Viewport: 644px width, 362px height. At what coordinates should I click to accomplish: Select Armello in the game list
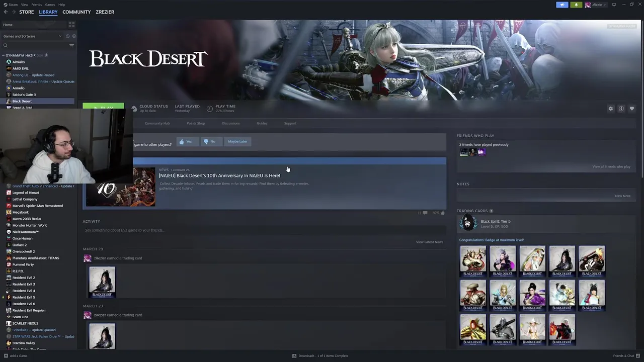[x=18, y=88]
